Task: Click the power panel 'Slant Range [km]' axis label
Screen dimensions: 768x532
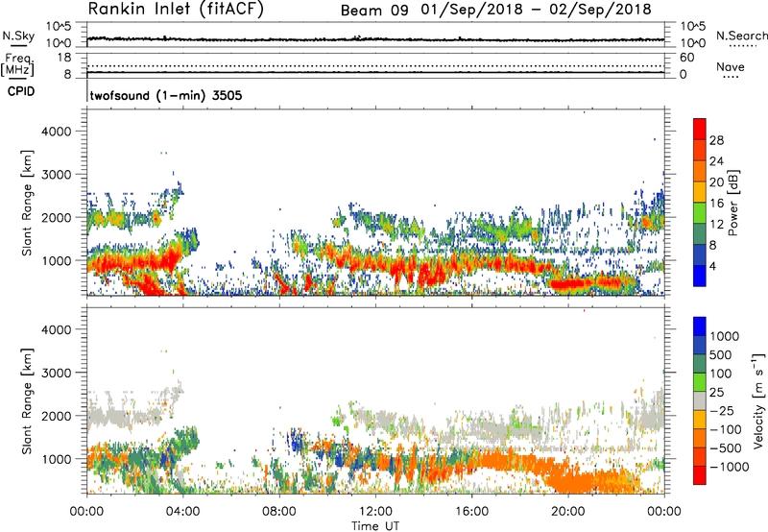Action: click(x=28, y=203)
